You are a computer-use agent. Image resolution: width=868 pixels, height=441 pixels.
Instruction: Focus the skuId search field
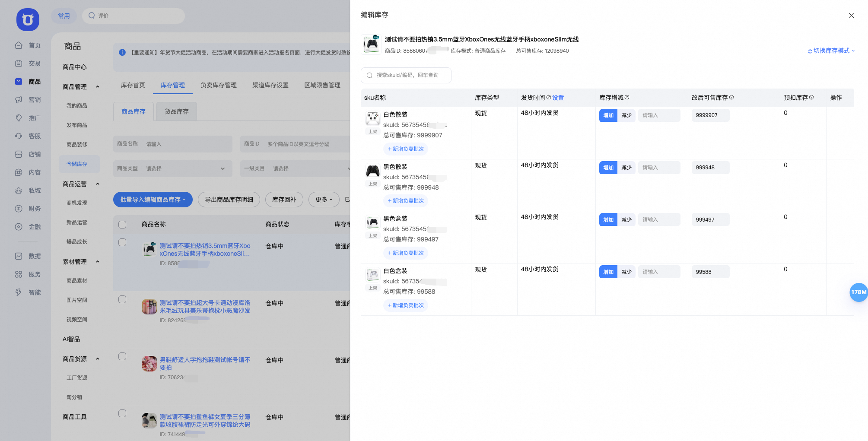click(406, 75)
